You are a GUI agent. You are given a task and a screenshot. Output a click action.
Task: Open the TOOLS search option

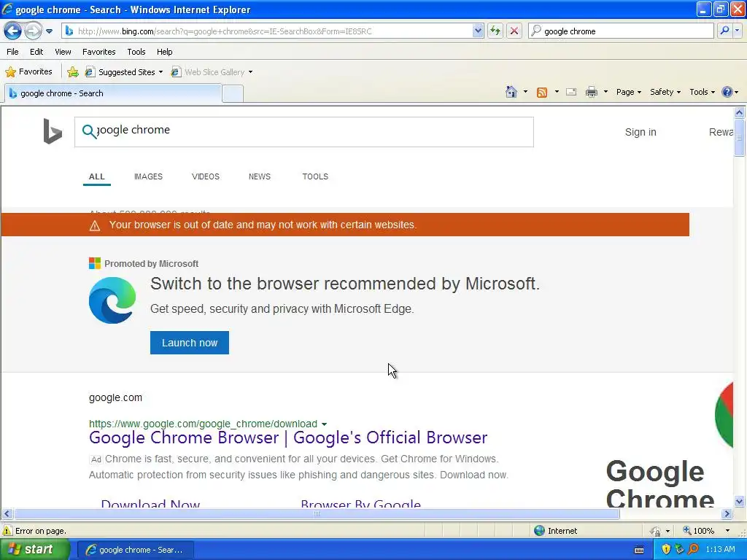pos(315,176)
